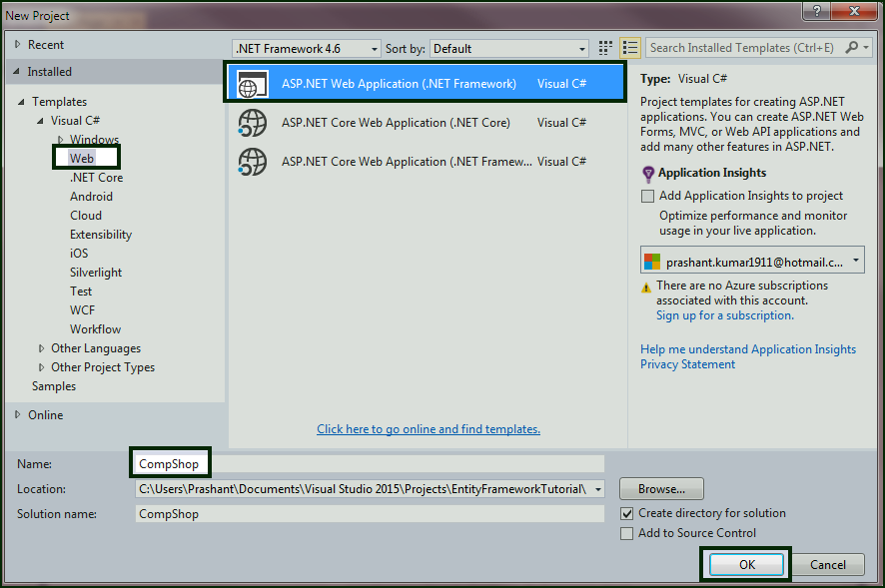
Task: Click the project Name input field
Action: click(x=370, y=464)
